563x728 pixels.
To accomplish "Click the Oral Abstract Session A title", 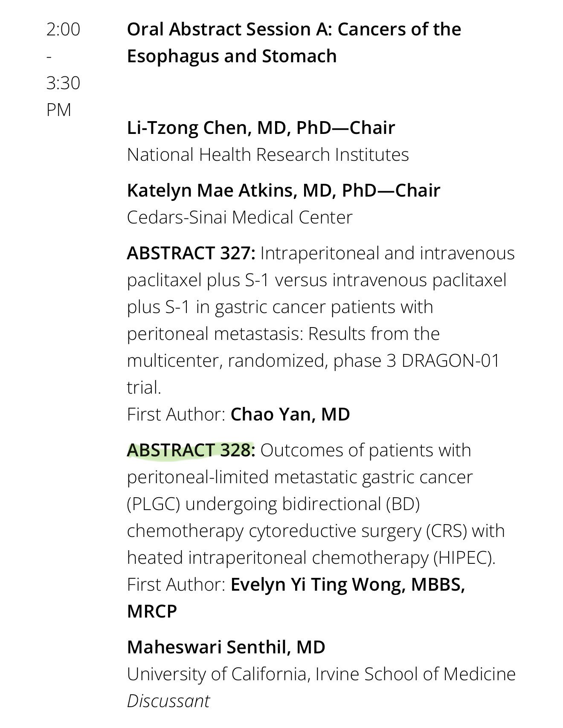I will click(294, 43).
